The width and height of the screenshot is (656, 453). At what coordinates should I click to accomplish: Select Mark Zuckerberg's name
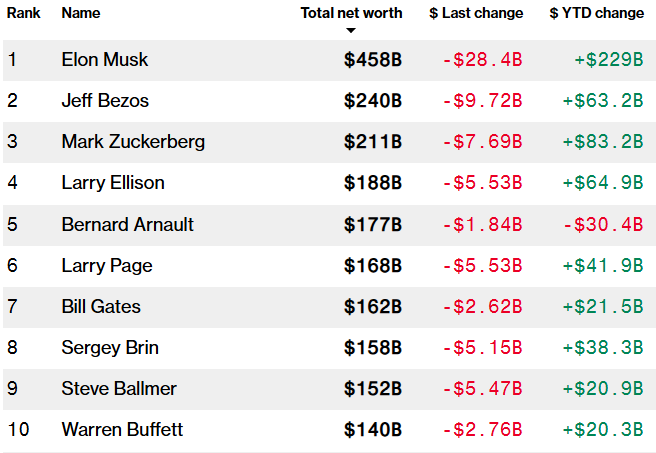(x=133, y=142)
